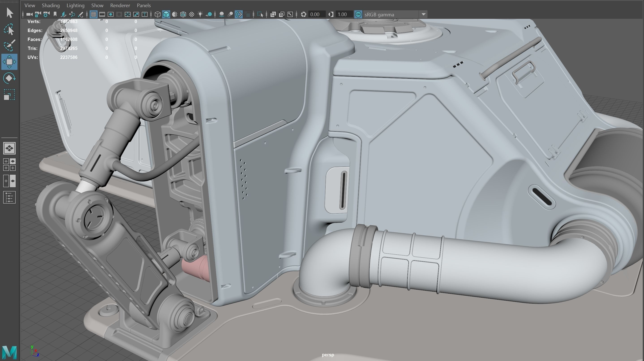Enable X-Ray Joints icon
The image size is (644, 361).
(290, 15)
